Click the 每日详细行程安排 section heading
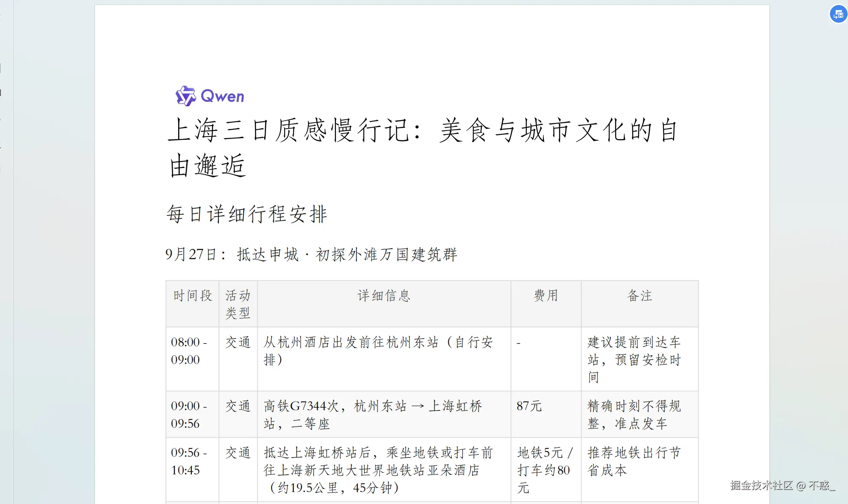Image resolution: width=848 pixels, height=504 pixels. click(247, 214)
